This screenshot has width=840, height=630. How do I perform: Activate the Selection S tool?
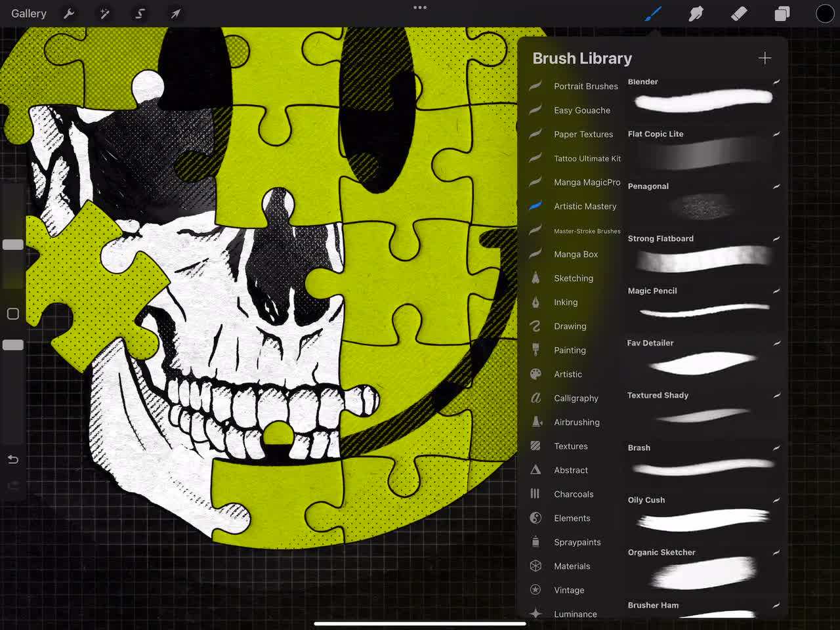coord(140,13)
